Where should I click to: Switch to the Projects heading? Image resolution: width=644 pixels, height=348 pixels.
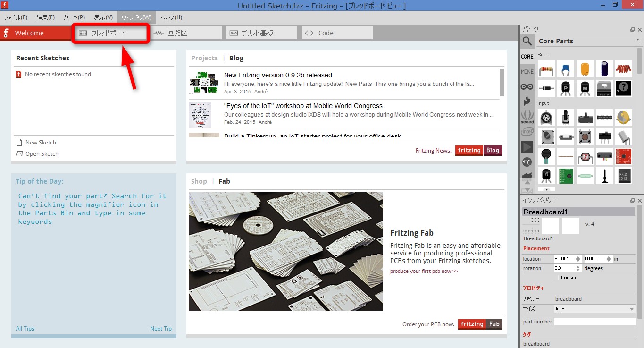coord(204,58)
